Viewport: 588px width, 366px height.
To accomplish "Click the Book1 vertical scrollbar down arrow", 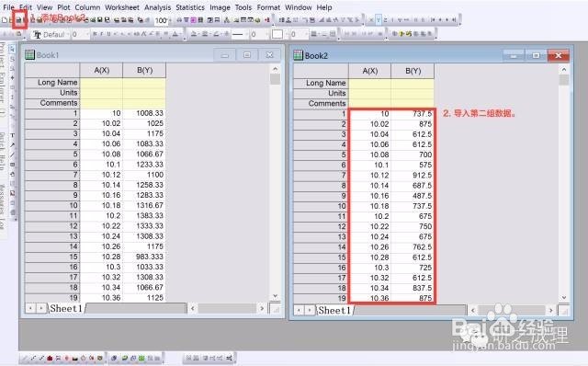I will coord(275,296).
